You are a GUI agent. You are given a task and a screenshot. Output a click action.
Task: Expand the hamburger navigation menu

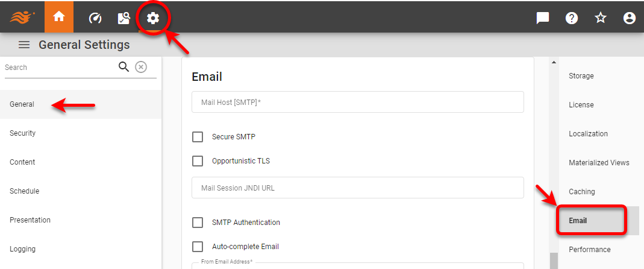pyautogui.click(x=24, y=45)
